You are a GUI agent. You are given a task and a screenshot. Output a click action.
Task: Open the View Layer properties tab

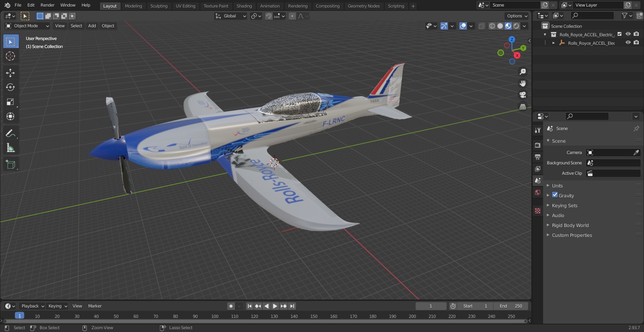point(537,169)
